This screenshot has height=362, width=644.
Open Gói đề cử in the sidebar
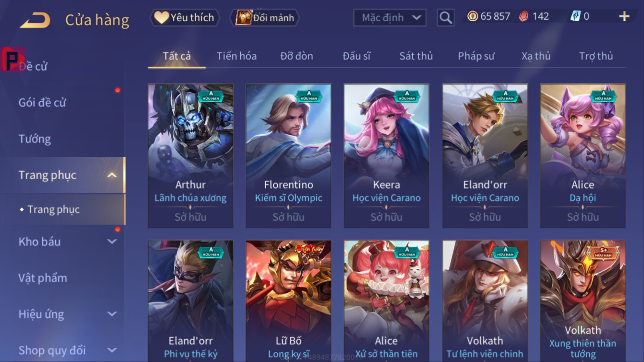pyautogui.click(x=42, y=103)
